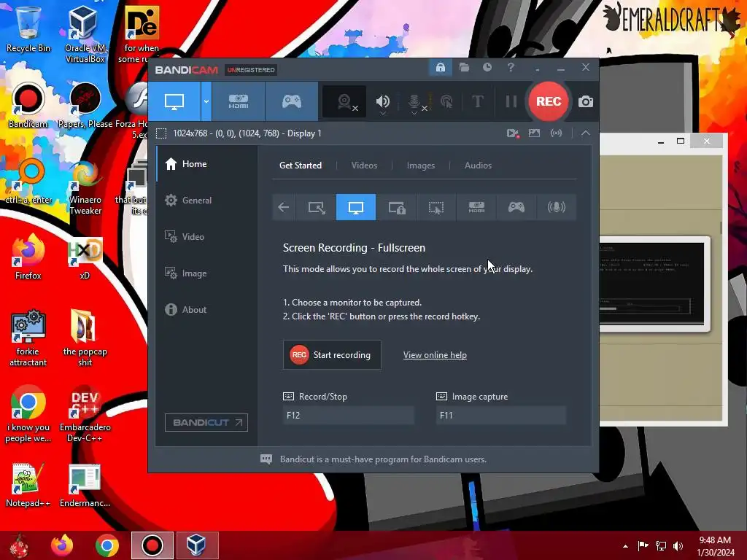This screenshot has width=747, height=560.
Task: Open scheduled recording clock icon
Action: coord(487,68)
